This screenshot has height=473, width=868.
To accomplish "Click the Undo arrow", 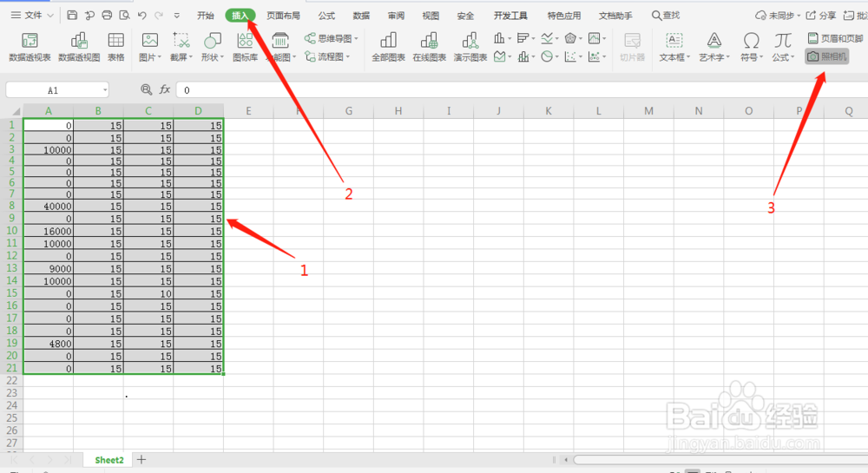I will point(141,16).
